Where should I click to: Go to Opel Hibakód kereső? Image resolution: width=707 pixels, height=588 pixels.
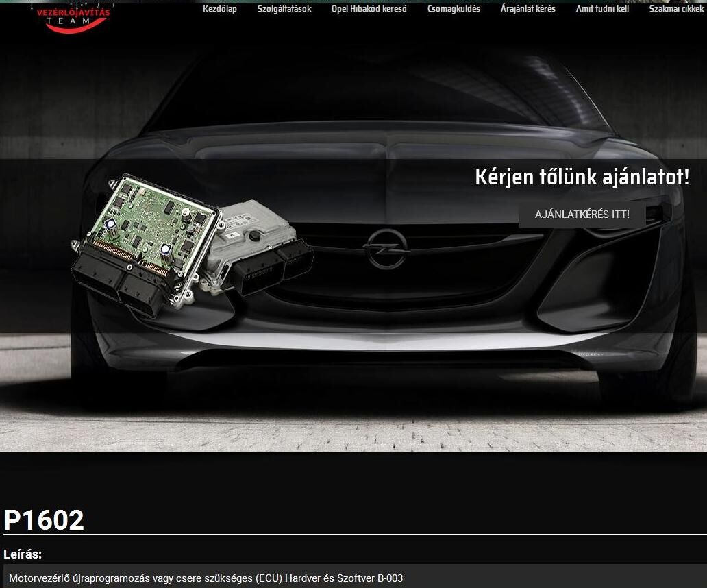coord(369,9)
